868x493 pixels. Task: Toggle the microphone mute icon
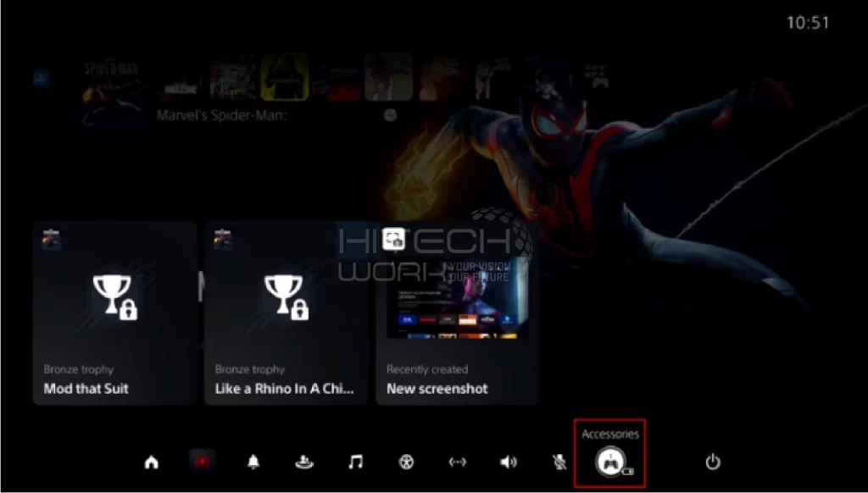(x=559, y=462)
